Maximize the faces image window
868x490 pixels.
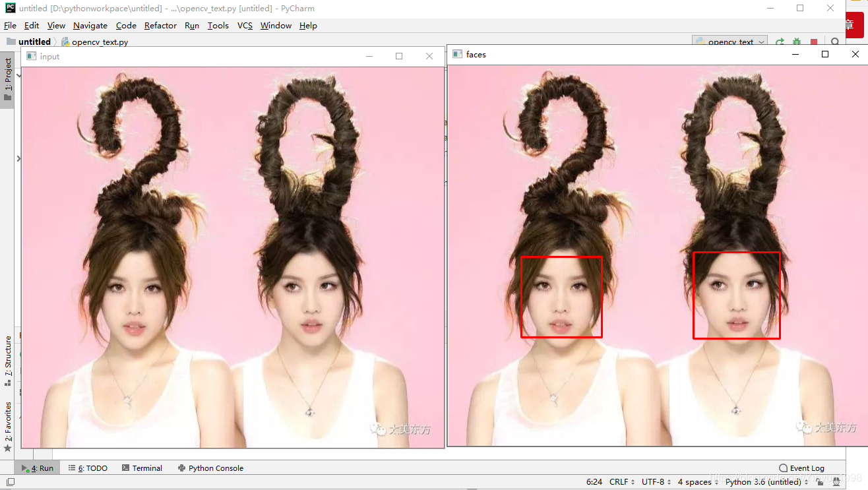click(824, 55)
